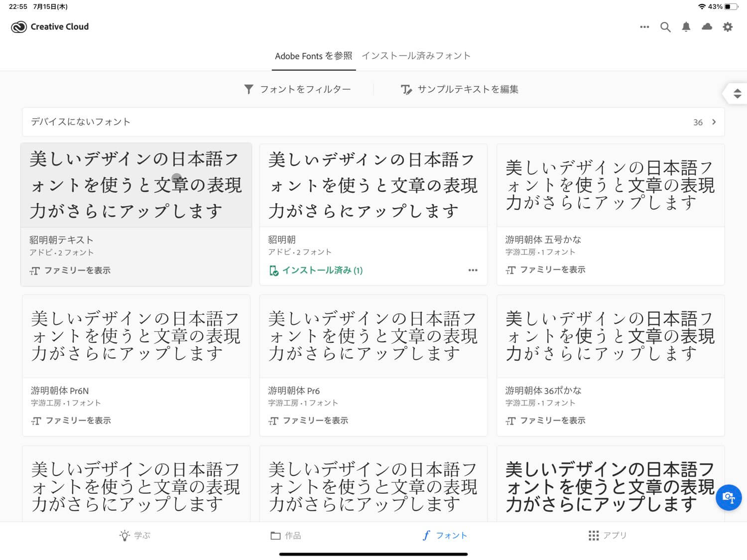The image size is (747, 560).
Task: Open settings gear icon
Action: tap(728, 27)
